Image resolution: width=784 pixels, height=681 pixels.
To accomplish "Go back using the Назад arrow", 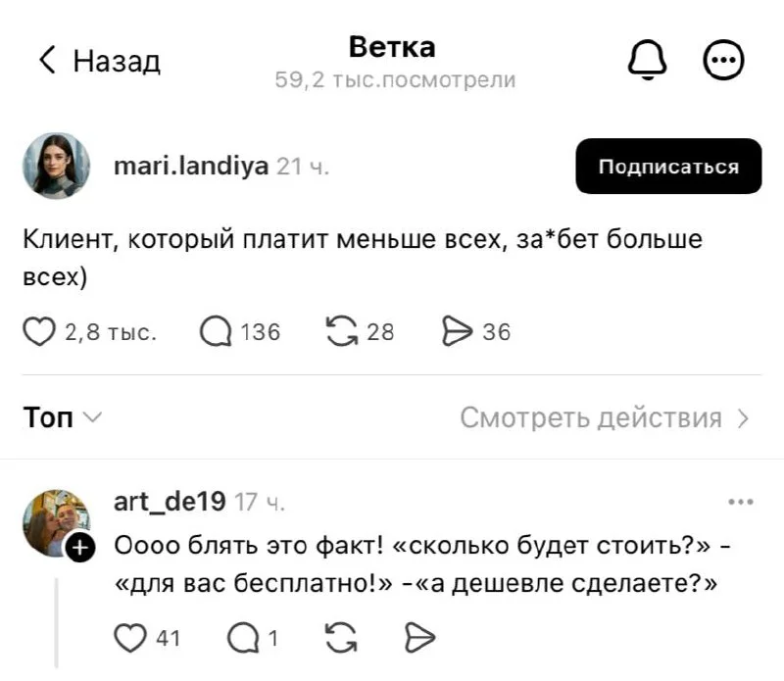I will pyautogui.click(x=46, y=60).
